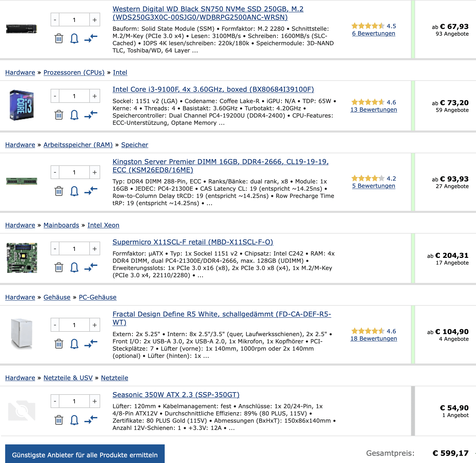This screenshot has width=476, height=463.
Task: Open PC-Gehäuse breadcrumb link
Action: [x=98, y=297]
